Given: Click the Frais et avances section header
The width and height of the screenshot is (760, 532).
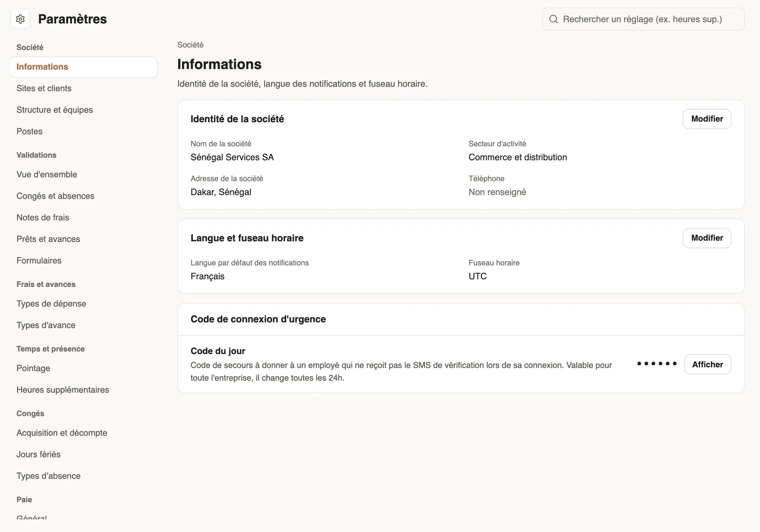Looking at the screenshot, I should coord(46,284).
